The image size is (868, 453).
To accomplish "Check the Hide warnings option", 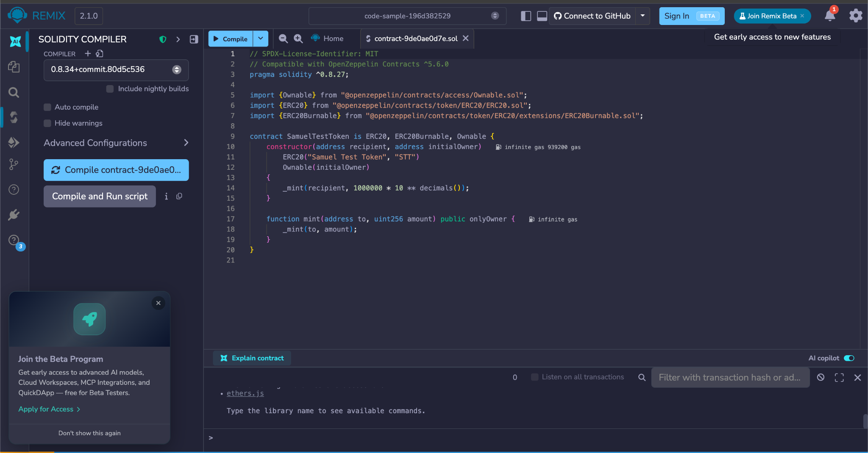I will 47,123.
